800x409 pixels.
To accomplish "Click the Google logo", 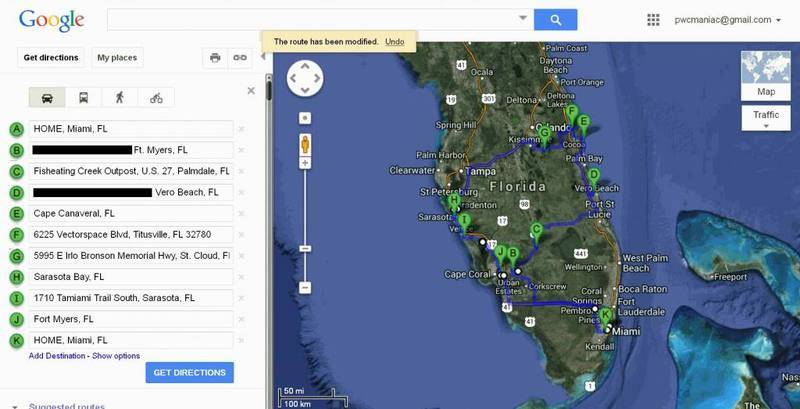I will tap(52, 20).
